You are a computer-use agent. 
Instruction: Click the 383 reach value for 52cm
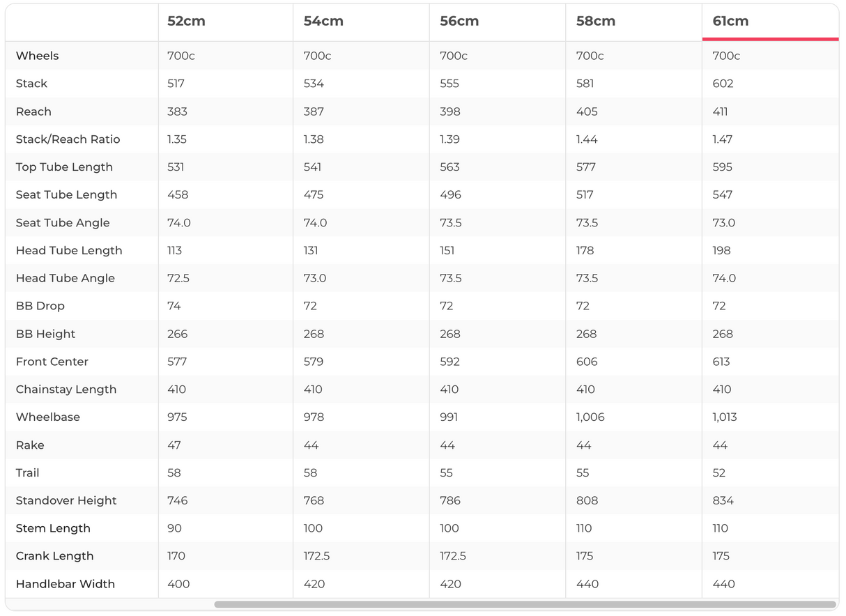[x=176, y=111]
